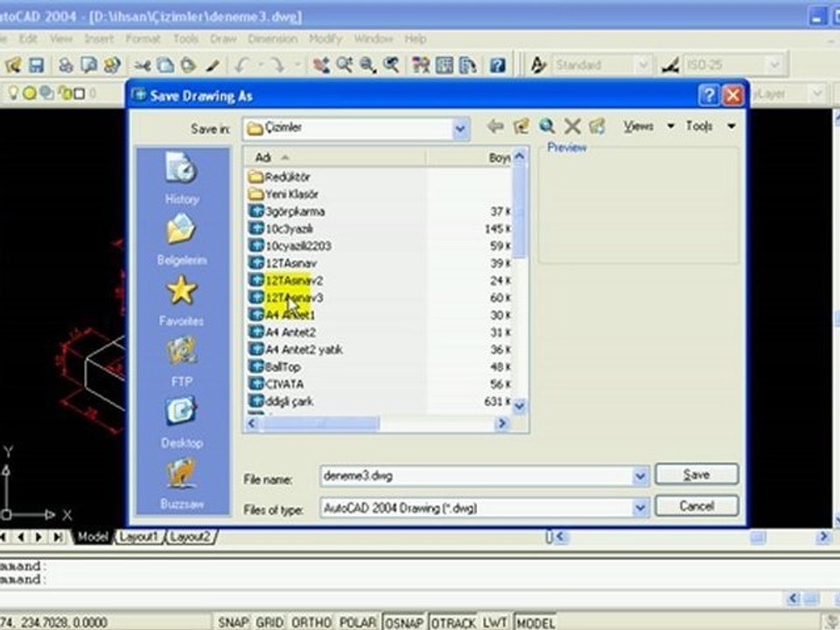Click the dialog Help question button
The height and width of the screenshot is (630, 840).
click(x=709, y=95)
